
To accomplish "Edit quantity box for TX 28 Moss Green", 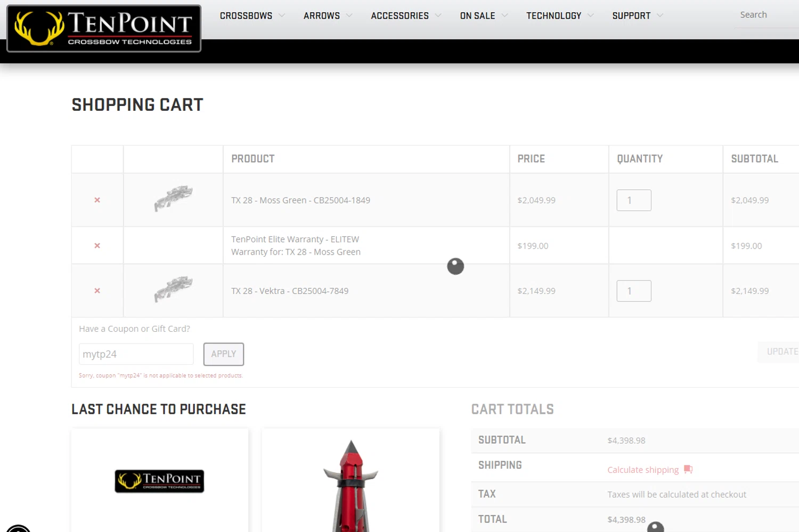I will point(634,200).
